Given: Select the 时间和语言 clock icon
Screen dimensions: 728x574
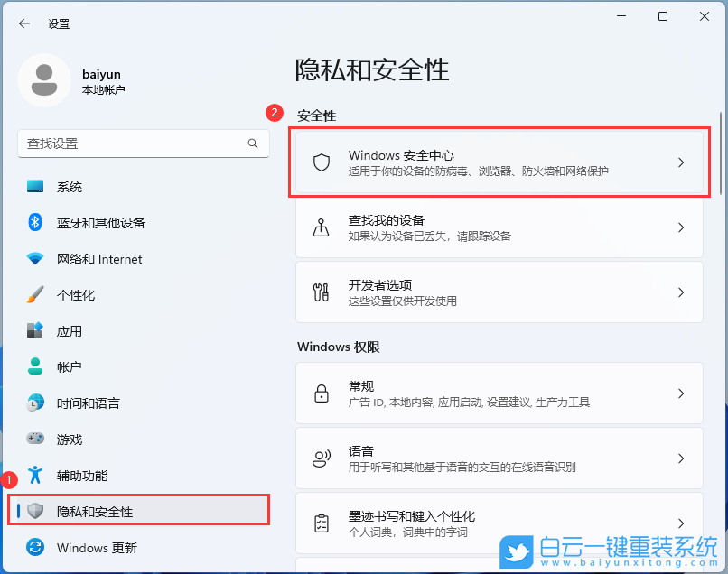Looking at the screenshot, I should (33, 403).
